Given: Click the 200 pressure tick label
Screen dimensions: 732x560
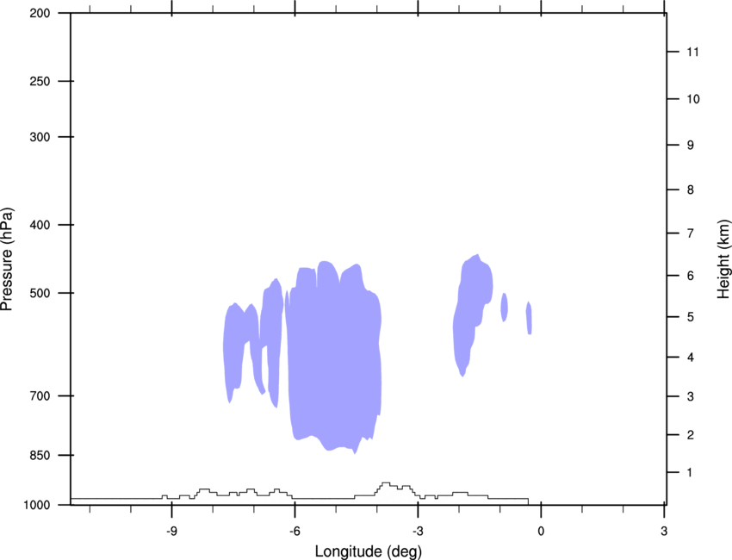Looking at the screenshot, I should click(x=40, y=13).
